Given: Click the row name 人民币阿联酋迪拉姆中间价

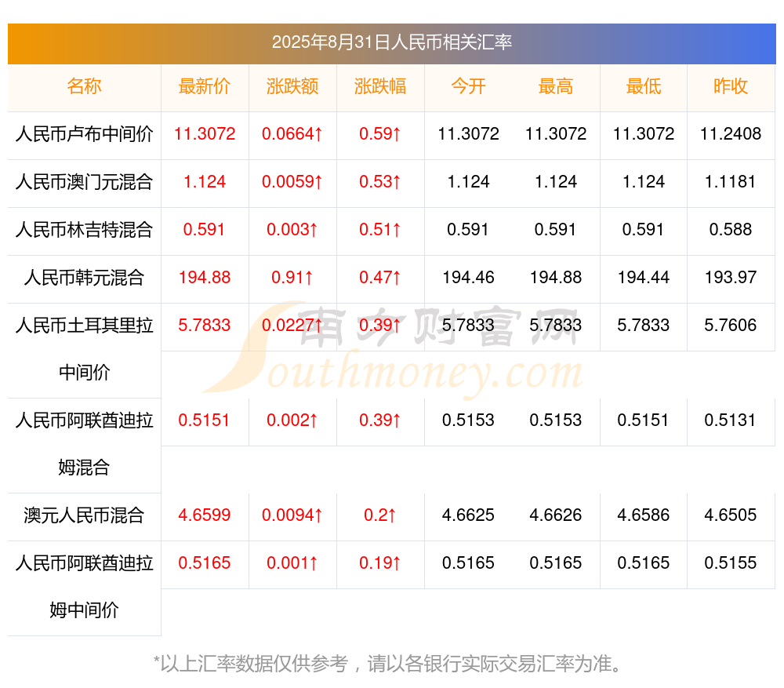Looking at the screenshot, I should [x=84, y=587].
